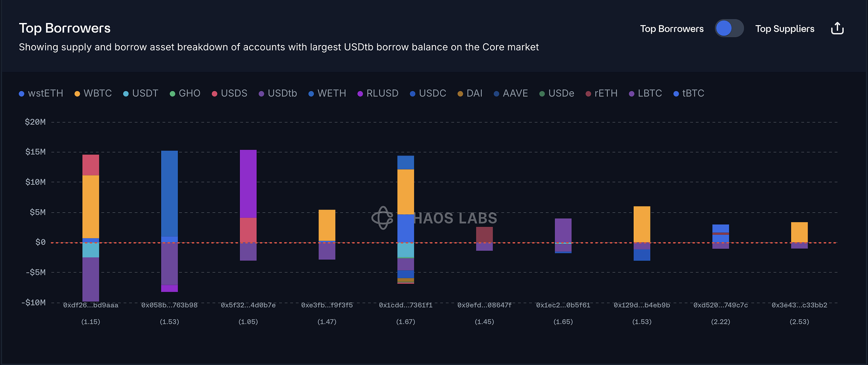Click the GHO legend dot
This screenshot has width=868, height=365.
(172, 94)
